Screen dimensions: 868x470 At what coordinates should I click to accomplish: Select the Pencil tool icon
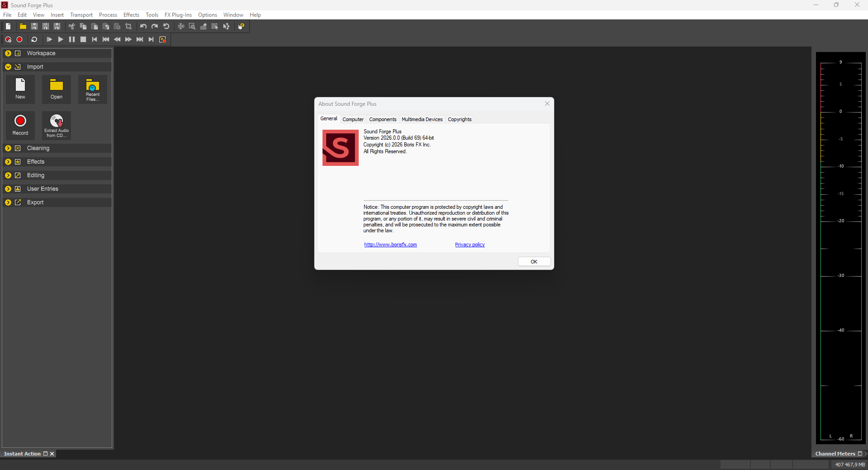pos(204,26)
